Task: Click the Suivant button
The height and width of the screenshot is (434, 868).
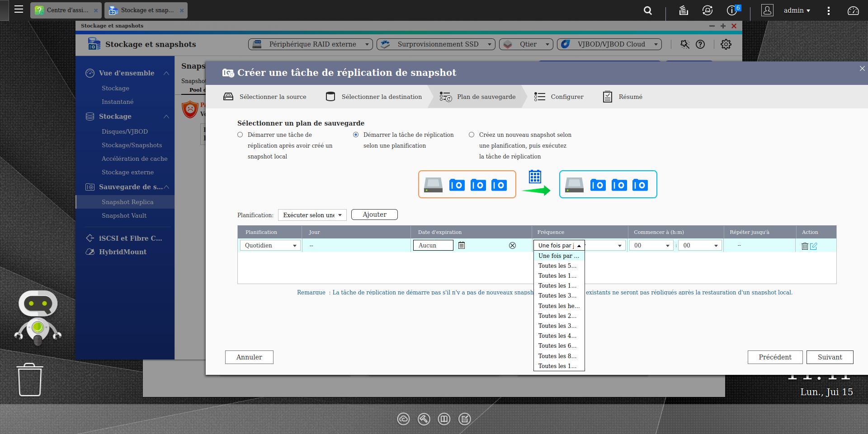Action: 830,357
